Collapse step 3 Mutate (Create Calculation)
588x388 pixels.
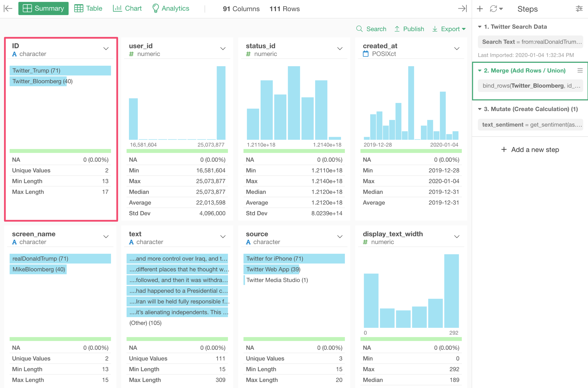pyautogui.click(x=480, y=109)
